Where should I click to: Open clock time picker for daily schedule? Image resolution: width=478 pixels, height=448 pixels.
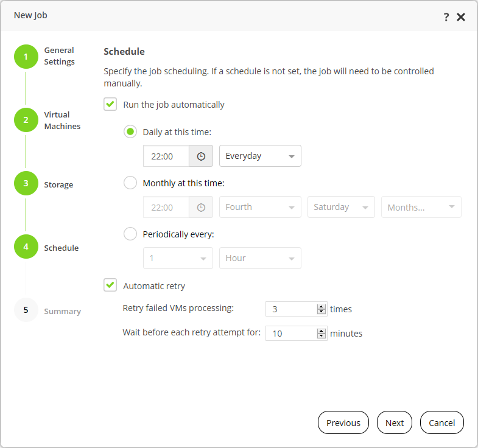(x=201, y=156)
